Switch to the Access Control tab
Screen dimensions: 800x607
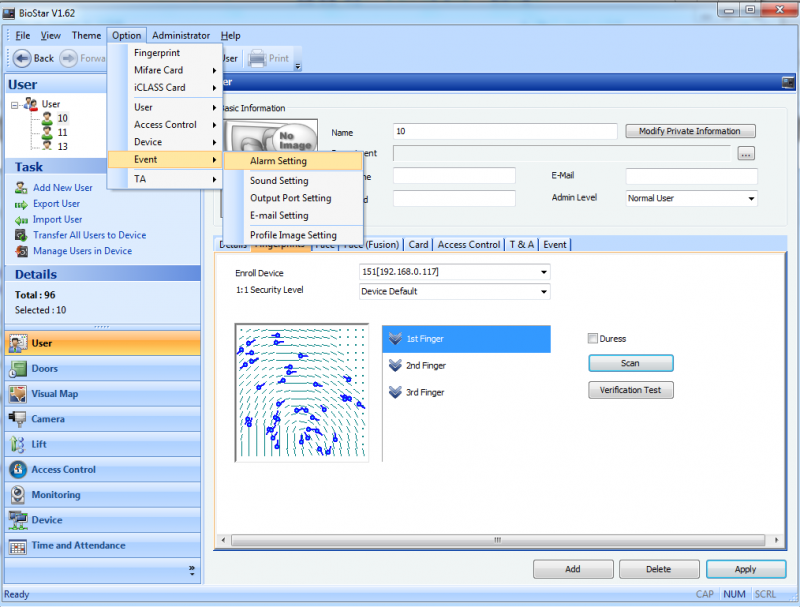469,244
